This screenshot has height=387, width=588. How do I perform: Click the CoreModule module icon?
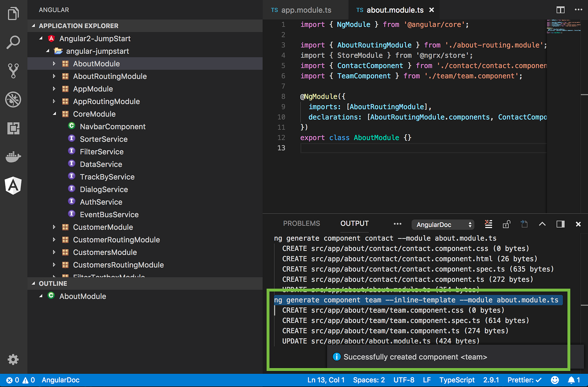coord(65,114)
